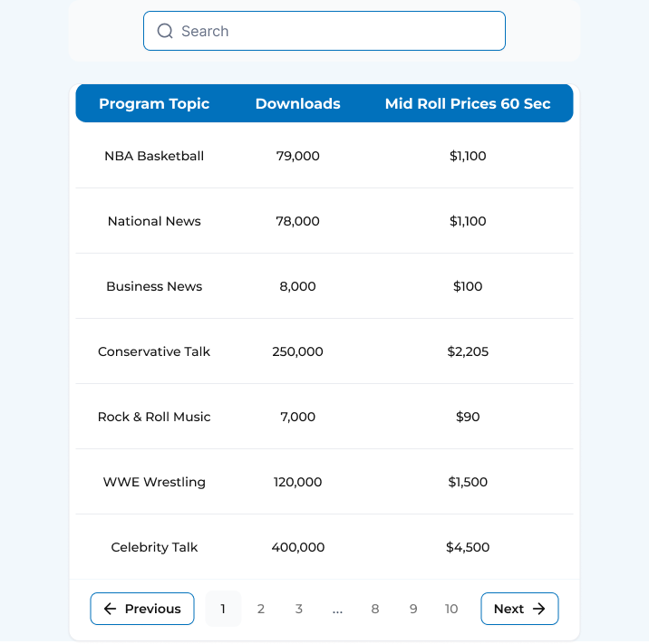Go to the Previous page

click(142, 609)
